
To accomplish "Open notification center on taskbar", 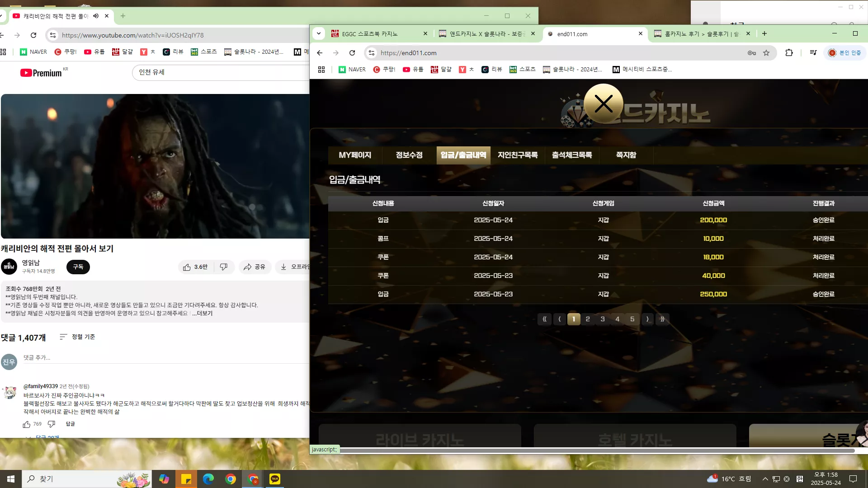I will coord(853,479).
